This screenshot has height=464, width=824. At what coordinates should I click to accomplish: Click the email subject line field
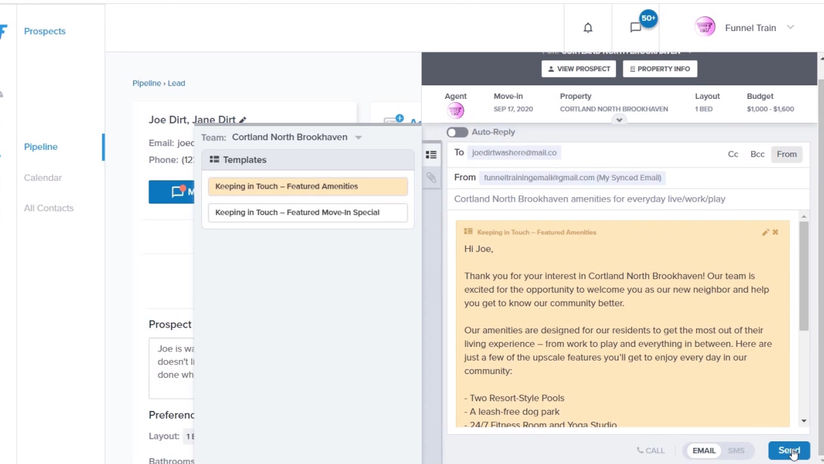628,199
